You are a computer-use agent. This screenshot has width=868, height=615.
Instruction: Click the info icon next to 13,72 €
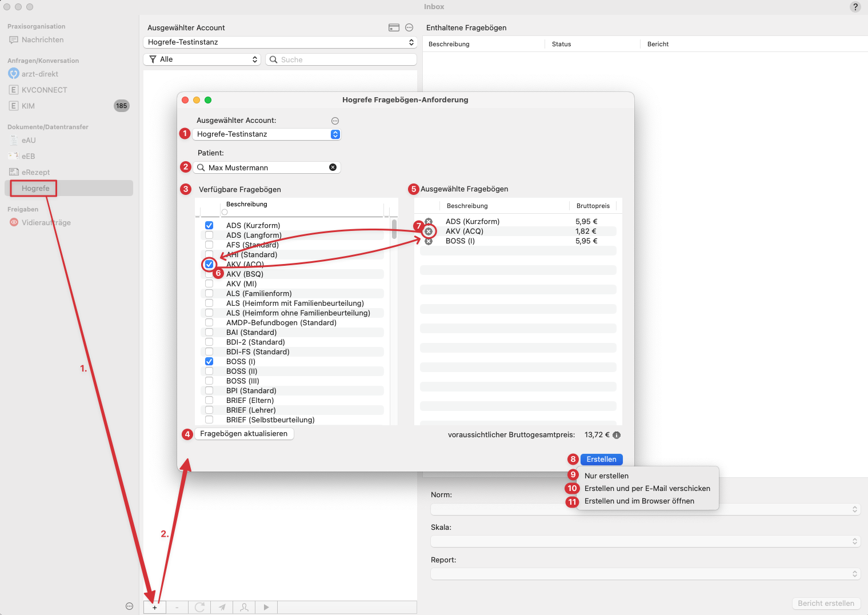[x=617, y=435]
